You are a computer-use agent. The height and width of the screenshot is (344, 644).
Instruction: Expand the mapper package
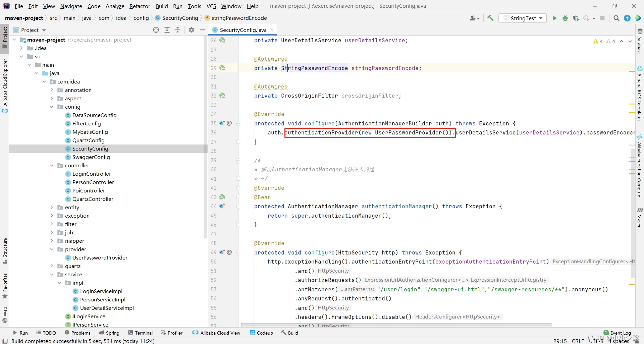pos(52,241)
